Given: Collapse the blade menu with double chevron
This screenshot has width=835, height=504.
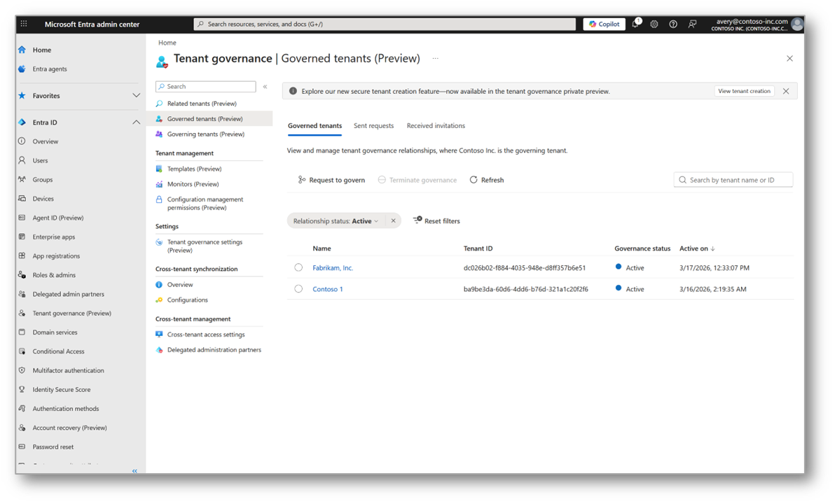Looking at the screenshot, I should [x=265, y=86].
